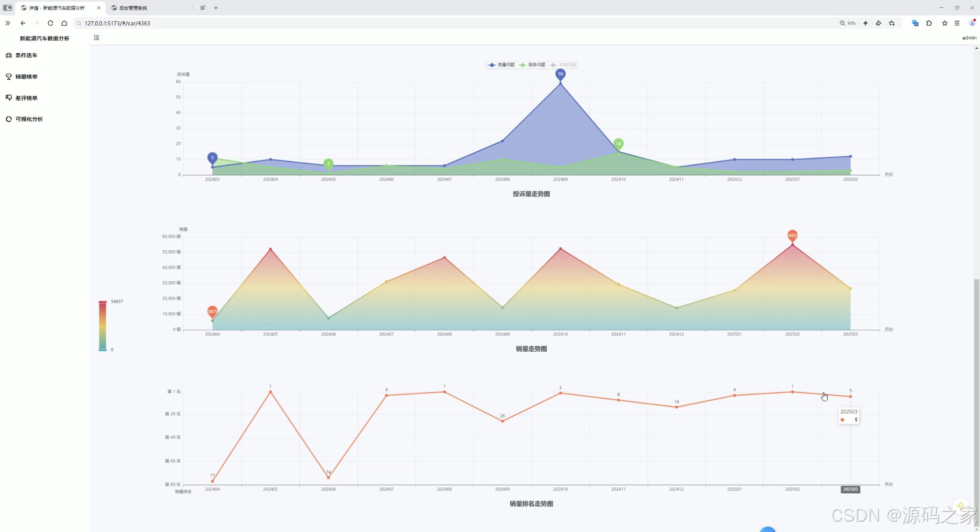Switch to 后台管理系统 tab
This screenshot has height=532, width=980.
133,8
